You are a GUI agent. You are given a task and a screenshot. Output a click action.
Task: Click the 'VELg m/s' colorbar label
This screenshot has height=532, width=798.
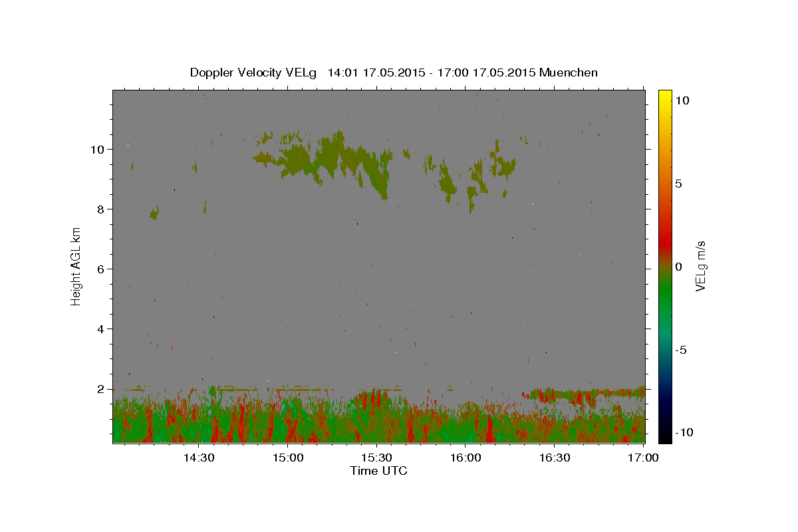point(700,267)
